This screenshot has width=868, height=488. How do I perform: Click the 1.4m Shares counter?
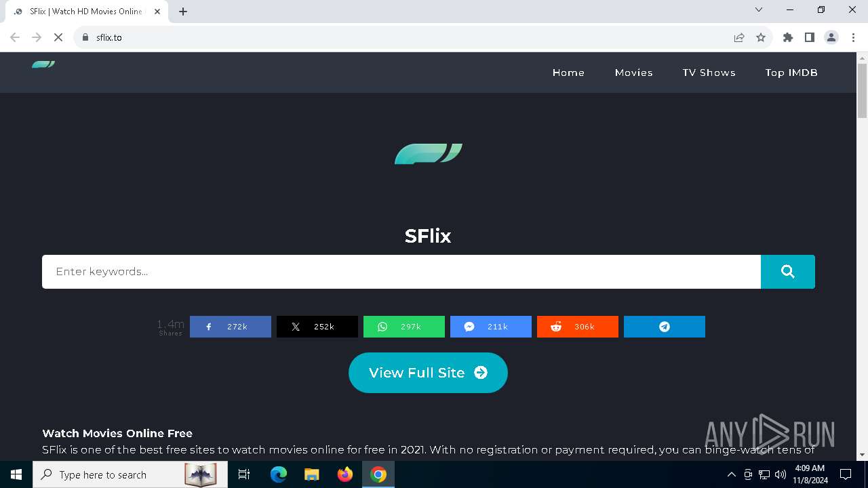click(x=170, y=327)
